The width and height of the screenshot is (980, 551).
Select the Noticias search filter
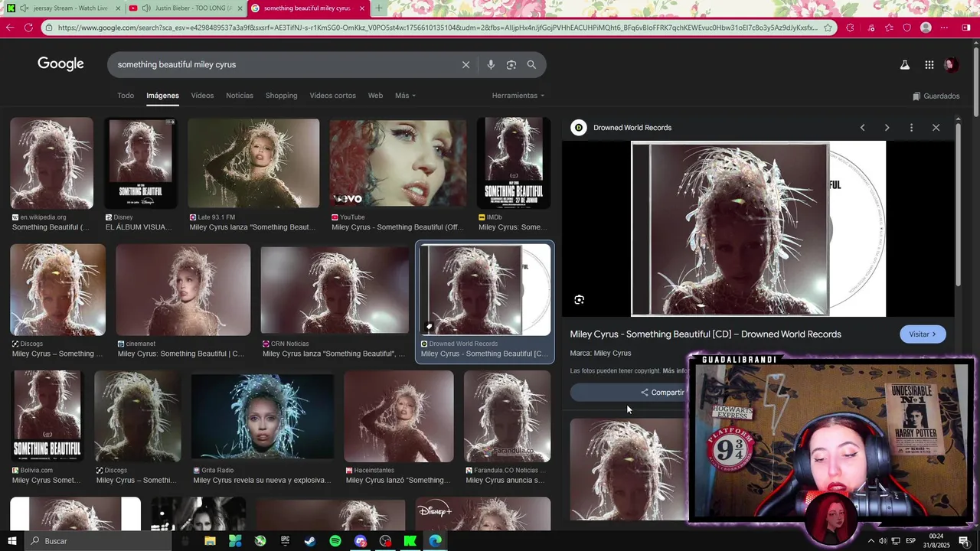(x=240, y=96)
